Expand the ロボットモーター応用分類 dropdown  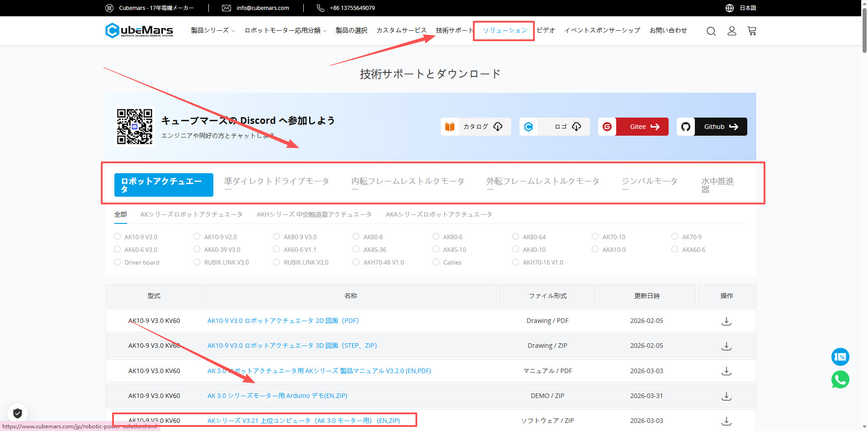285,30
